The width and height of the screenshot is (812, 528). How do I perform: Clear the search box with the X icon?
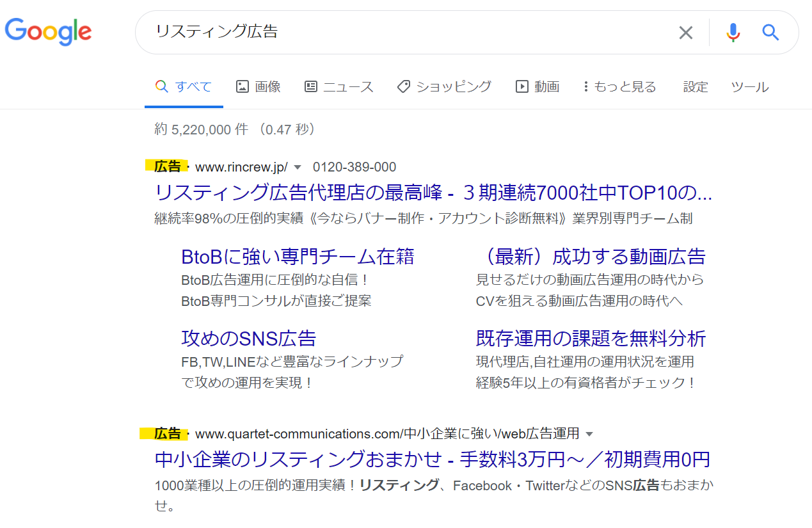click(685, 33)
